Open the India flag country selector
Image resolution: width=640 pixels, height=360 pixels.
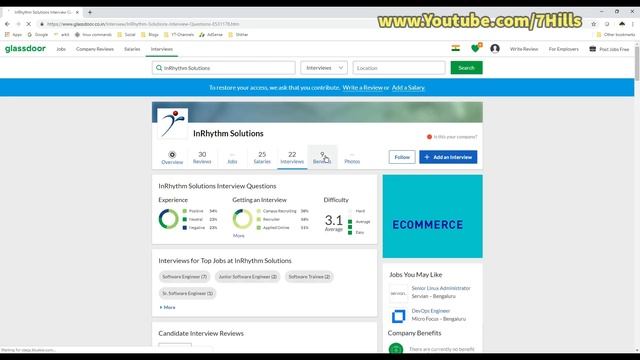pos(456,49)
